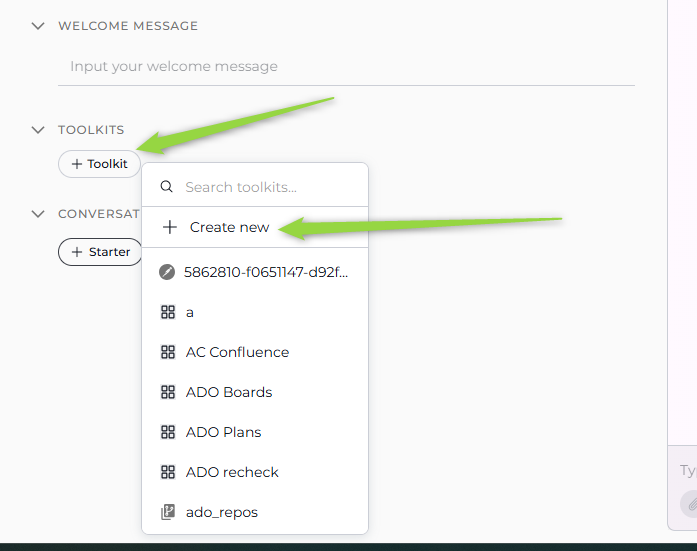Viewport: 697px width, 551px height.
Task: Click the TOOLKITS heading
Action: pyautogui.click(x=91, y=130)
